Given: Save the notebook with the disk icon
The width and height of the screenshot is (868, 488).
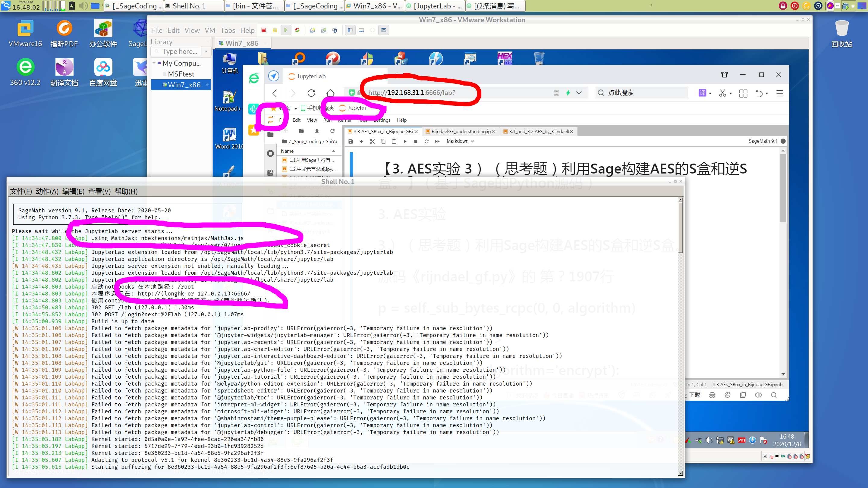Looking at the screenshot, I should [351, 141].
